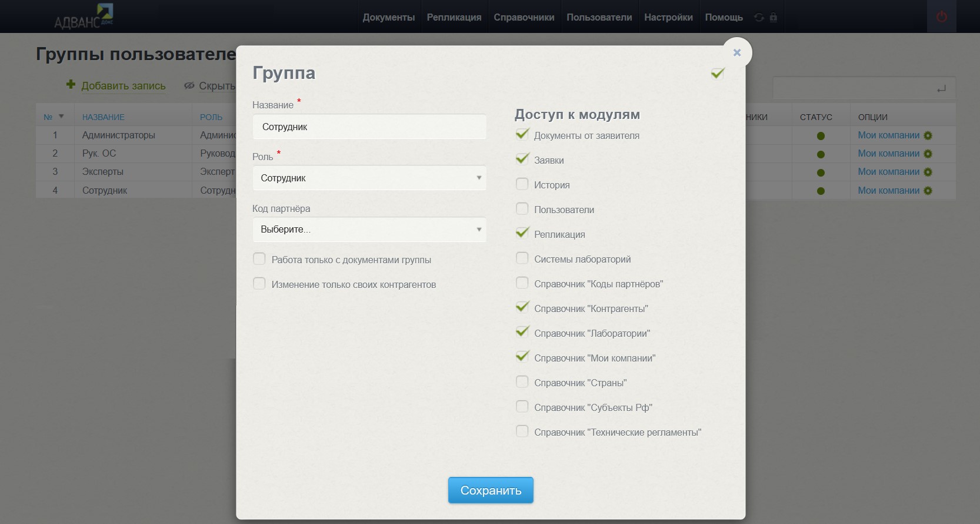Sort the table by № column arrow
This screenshot has width=980, height=524.
click(61, 117)
